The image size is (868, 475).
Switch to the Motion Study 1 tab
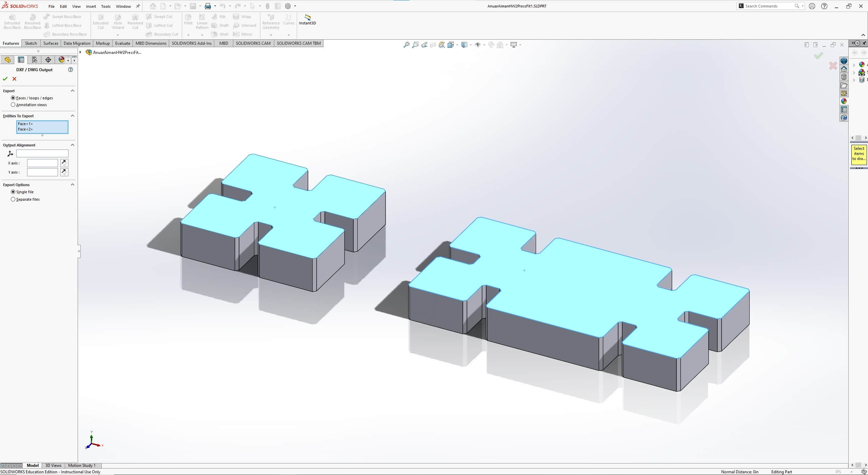coord(82,466)
